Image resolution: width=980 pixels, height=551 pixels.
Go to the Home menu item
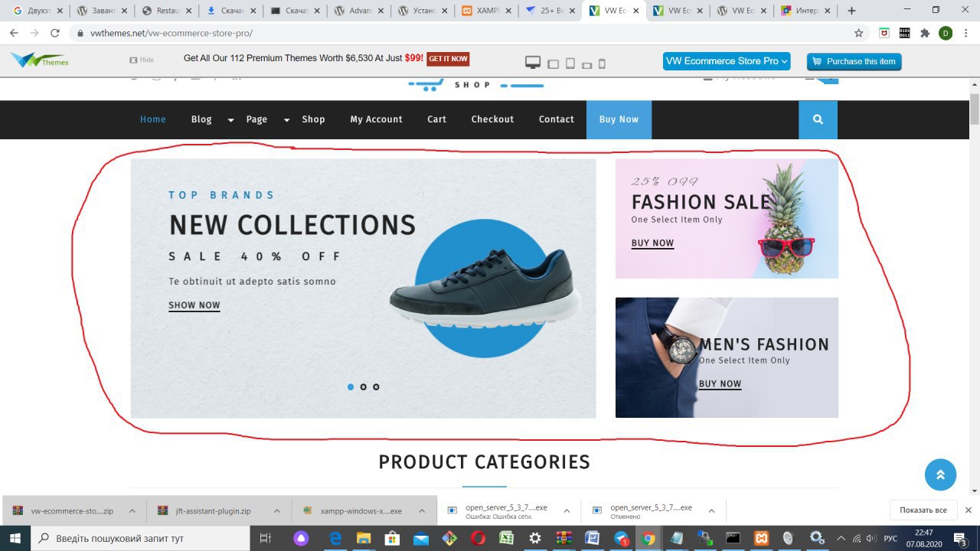tap(153, 119)
